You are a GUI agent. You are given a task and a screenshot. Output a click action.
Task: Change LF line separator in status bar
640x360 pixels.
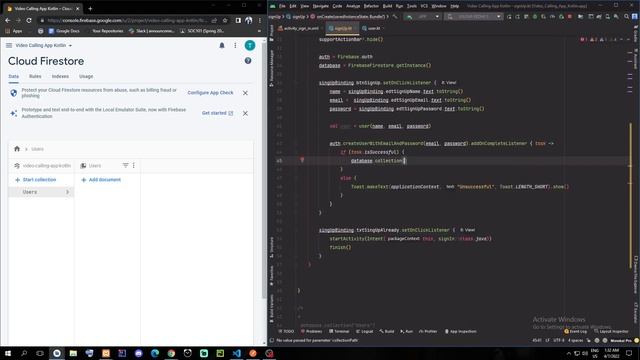coord(547,340)
